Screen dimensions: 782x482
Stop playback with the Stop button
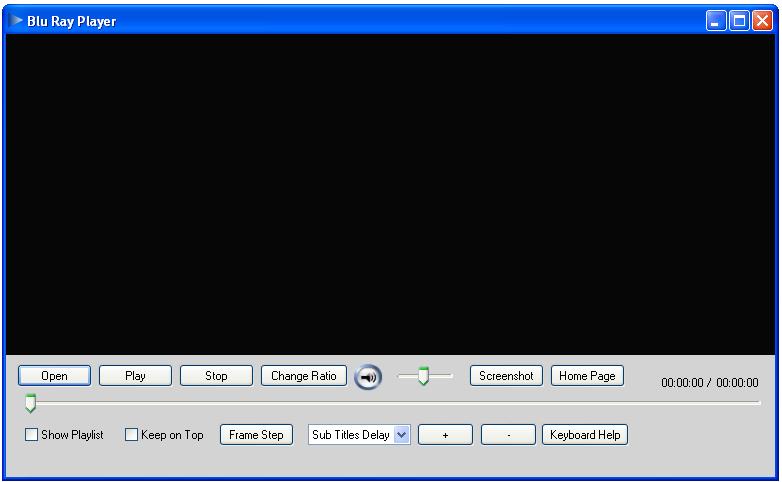tap(216, 376)
